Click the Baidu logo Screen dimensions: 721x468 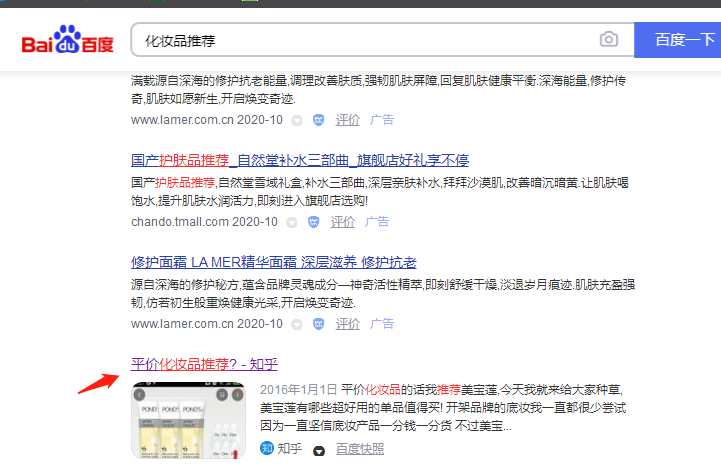pyautogui.click(x=68, y=41)
